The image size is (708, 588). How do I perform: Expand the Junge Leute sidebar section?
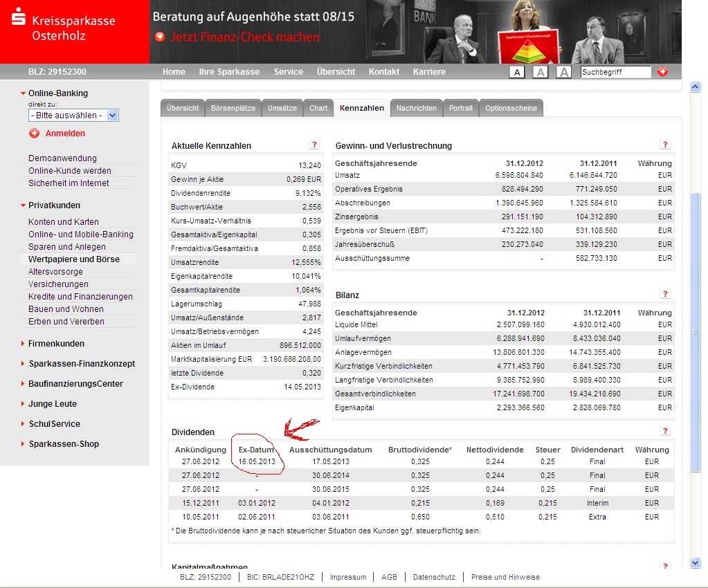(x=53, y=404)
